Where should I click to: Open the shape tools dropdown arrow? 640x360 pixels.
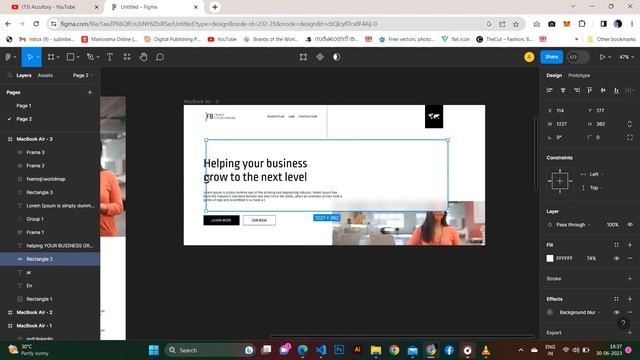[78, 57]
